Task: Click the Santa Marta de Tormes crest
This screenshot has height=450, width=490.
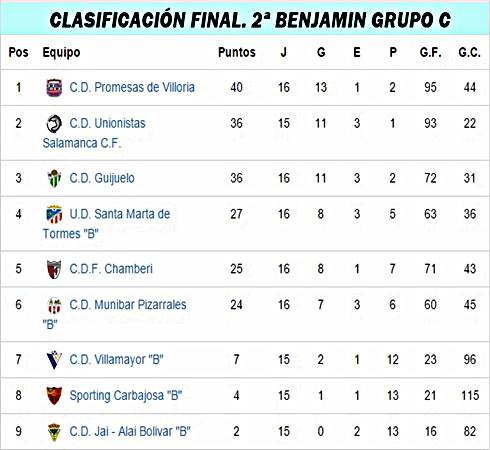Action: [x=54, y=214]
